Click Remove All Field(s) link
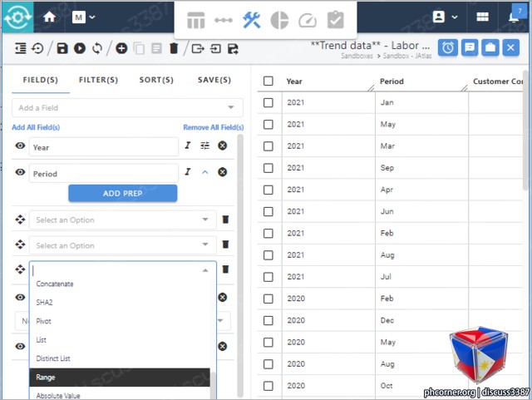The width and height of the screenshot is (532, 400). [x=214, y=127]
